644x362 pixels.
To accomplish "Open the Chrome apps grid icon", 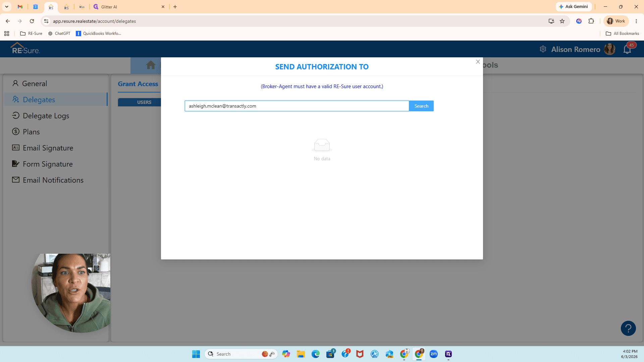I will [x=7, y=34].
